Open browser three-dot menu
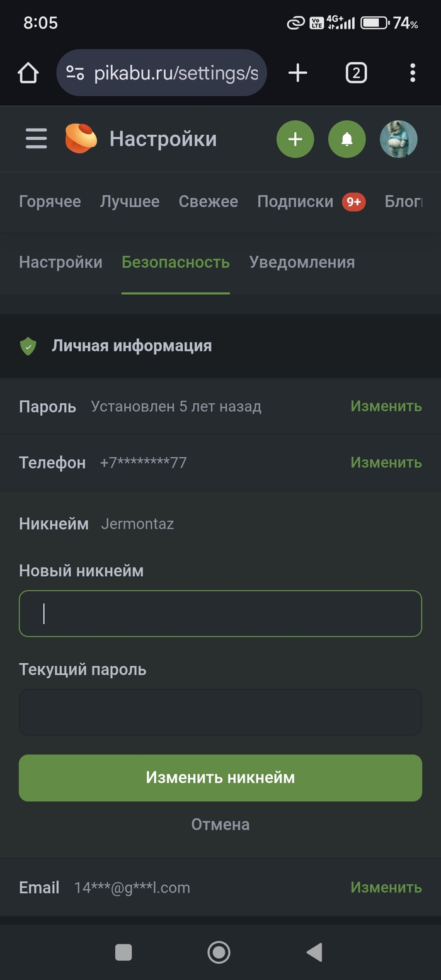The height and width of the screenshot is (980, 441). pos(413,73)
